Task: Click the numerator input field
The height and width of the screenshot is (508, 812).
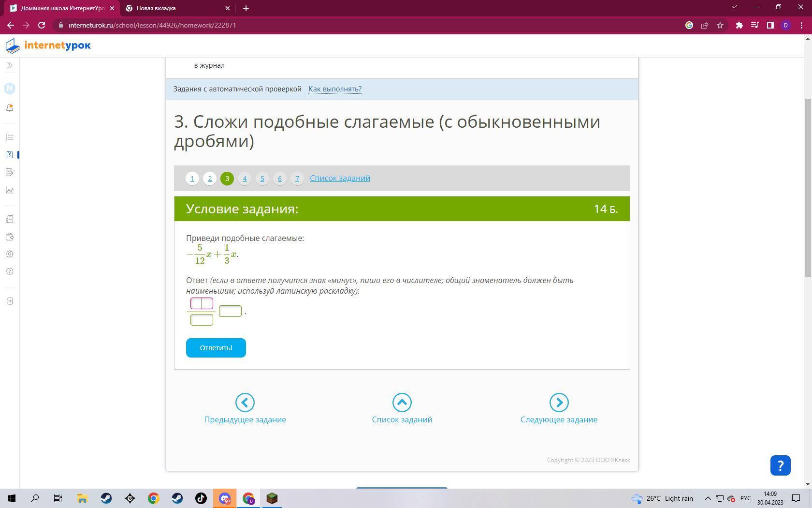Action: point(202,303)
